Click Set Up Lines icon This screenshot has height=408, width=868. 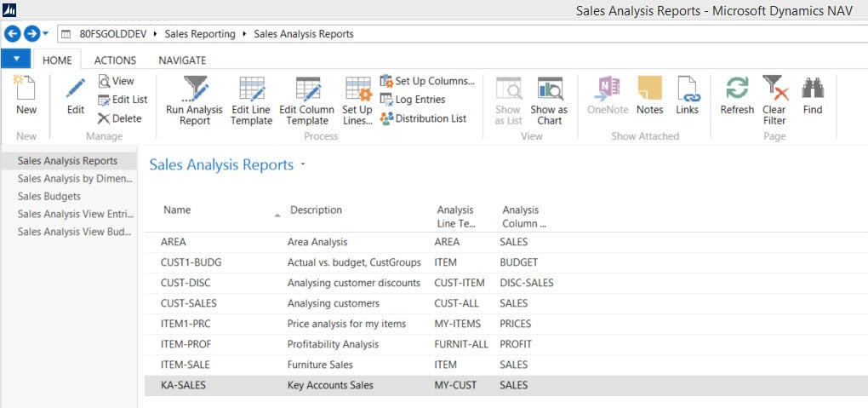point(357,89)
